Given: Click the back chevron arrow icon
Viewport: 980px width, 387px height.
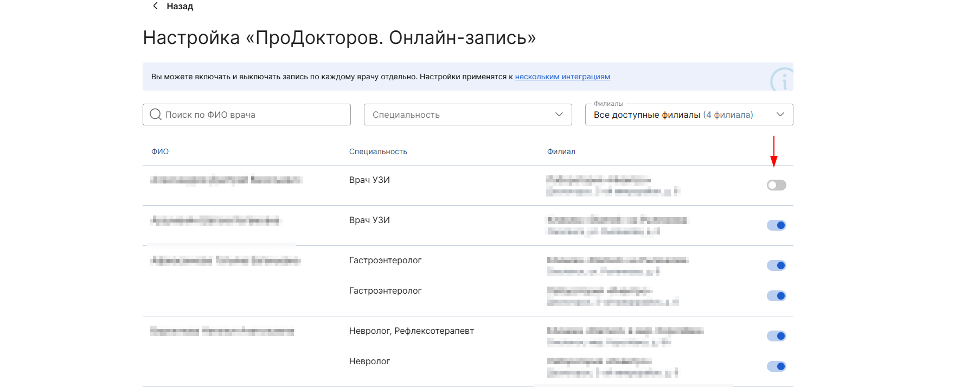Looking at the screenshot, I should point(156,6).
